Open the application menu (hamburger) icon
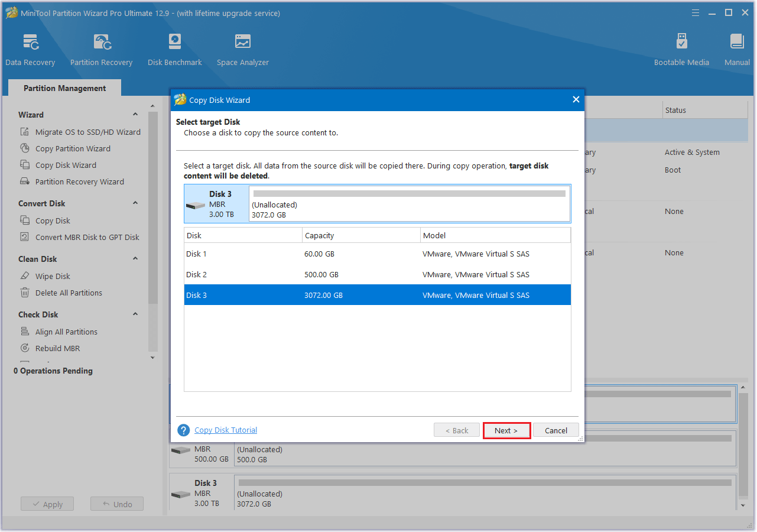This screenshot has height=532, width=757. (696, 12)
